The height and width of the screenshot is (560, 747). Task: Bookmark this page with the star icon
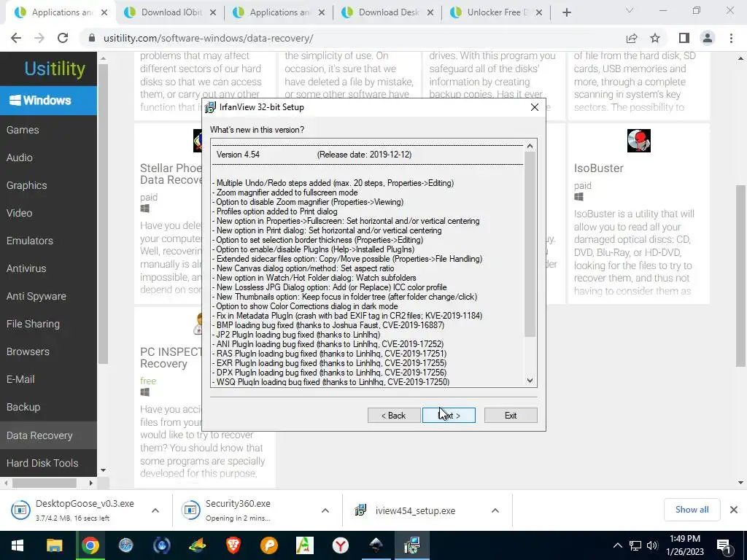pyautogui.click(x=655, y=38)
